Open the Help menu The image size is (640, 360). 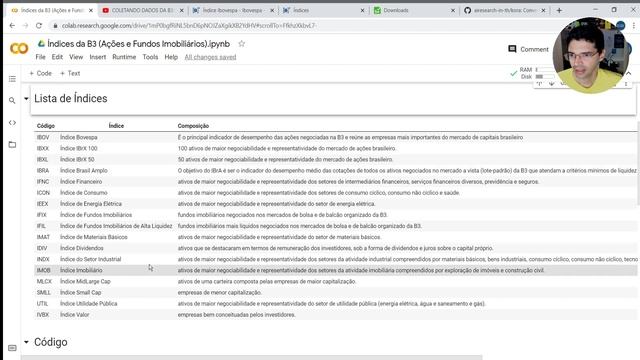click(171, 57)
